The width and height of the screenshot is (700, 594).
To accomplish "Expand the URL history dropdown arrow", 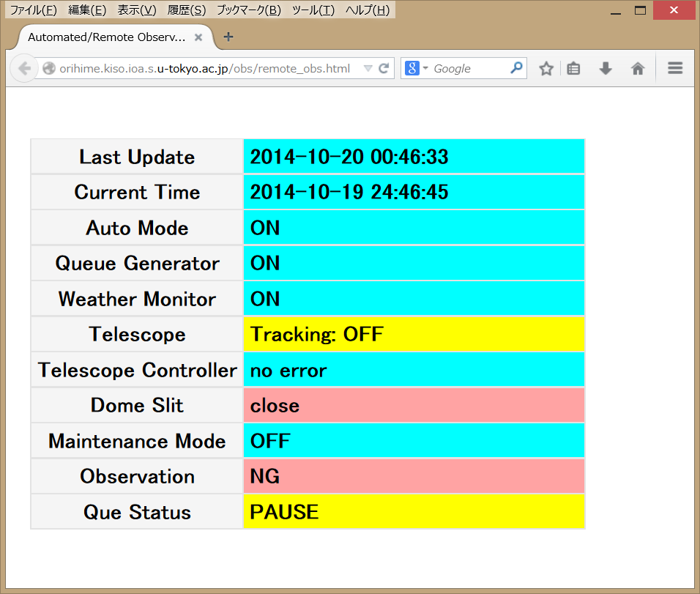I will click(368, 68).
